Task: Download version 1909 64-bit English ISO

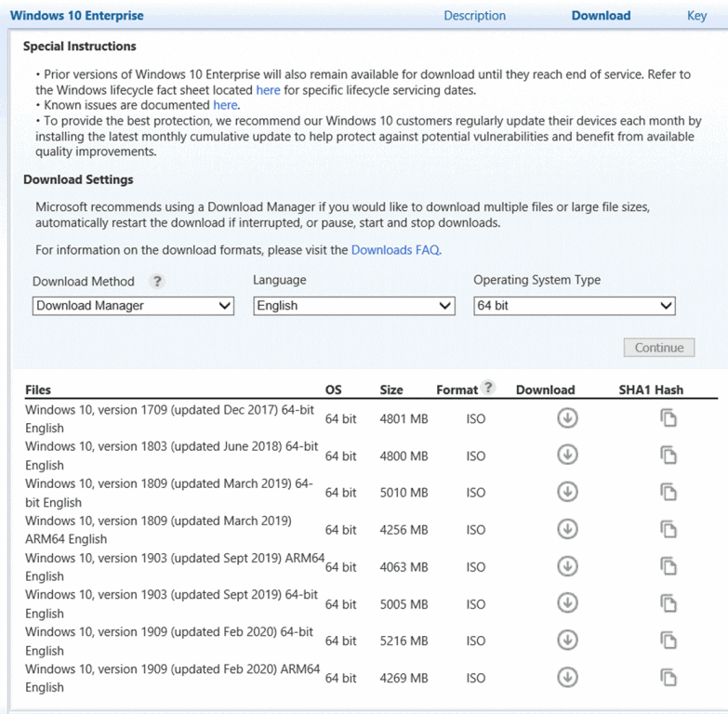Action: [567, 640]
